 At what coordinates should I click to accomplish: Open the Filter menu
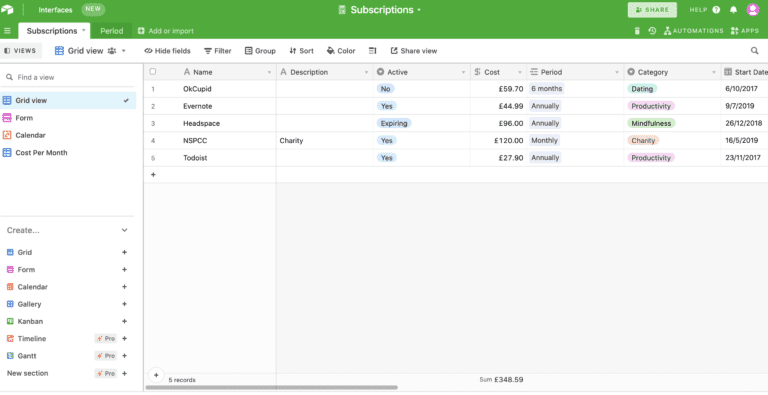tap(217, 50)
